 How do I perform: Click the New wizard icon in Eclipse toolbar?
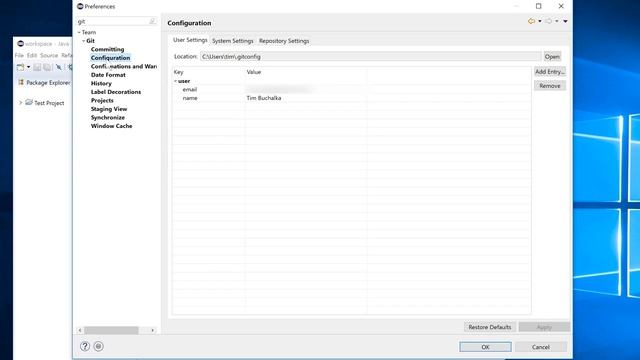click(x=20, y=67)
